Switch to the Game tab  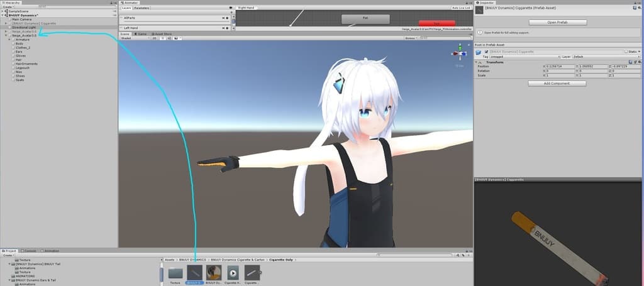pyautogui.click(x=140, y=34)
